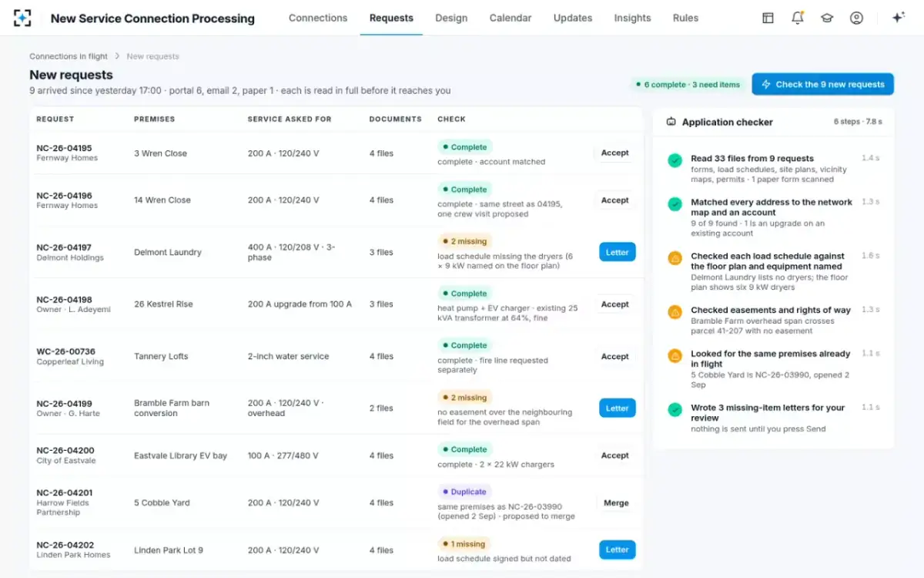Click the 100 A · 277/480 V cell
This screenshot has width=924, height=578.
[x=283, y=455]
